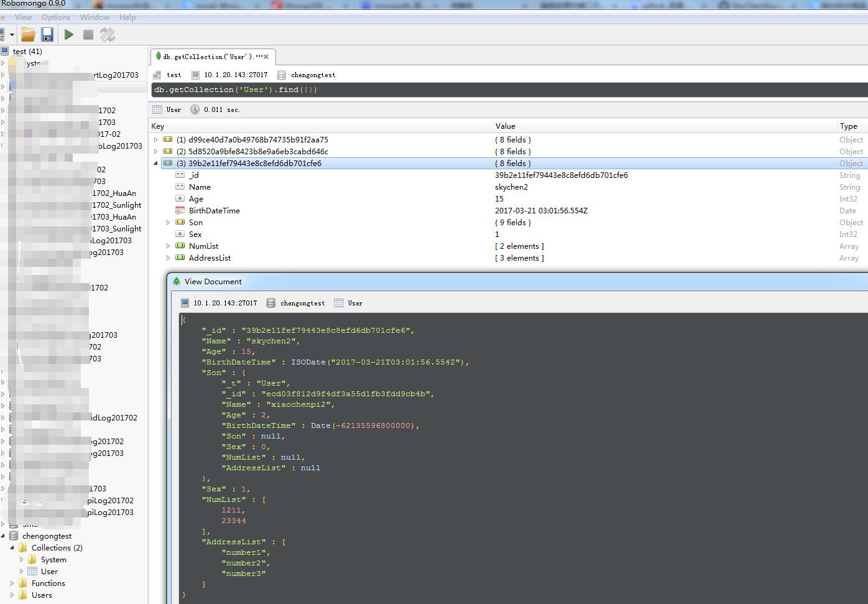Select the NumList row in results
The height and width of the screenshot is (604, 868).
click(204, 246)
